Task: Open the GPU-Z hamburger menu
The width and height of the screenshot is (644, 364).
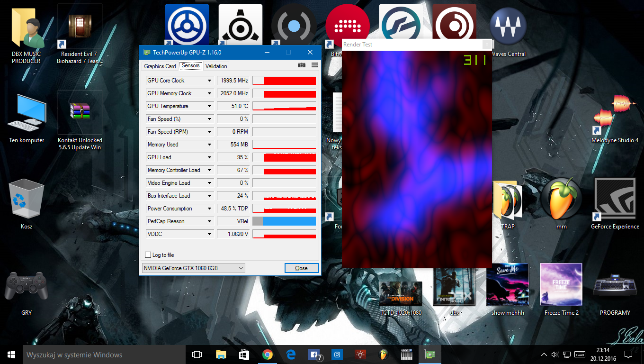Action: pos(315,65)
